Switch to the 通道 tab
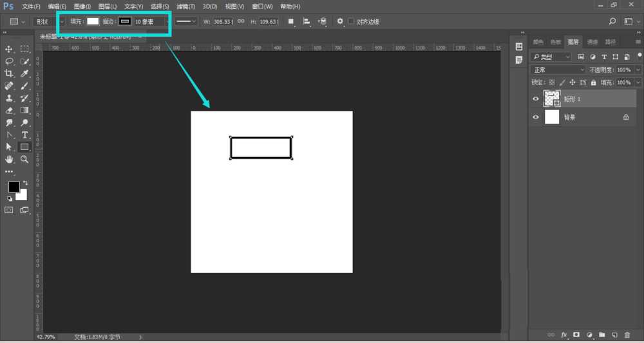Screen dimensions: 644x343 [x=591, y=42]
